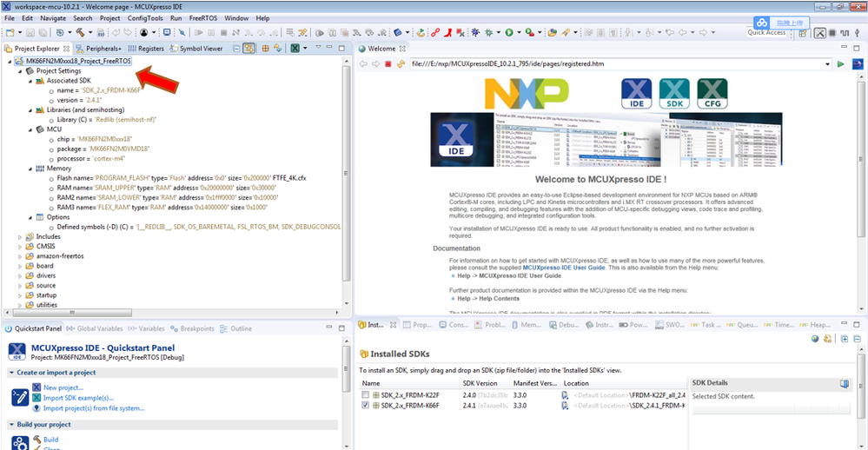
Task: Click Project Explorer horizontal scrollbar thumb
Action: click(x=72, y=313)
